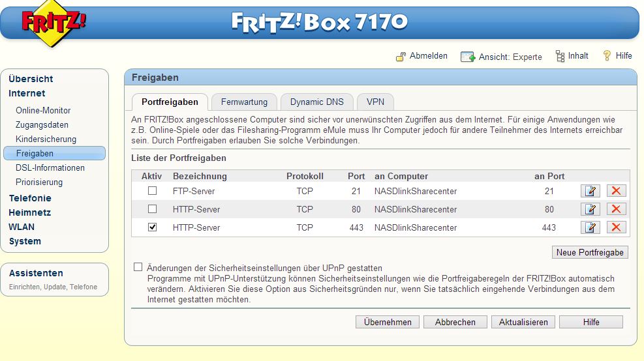The width and height of the screenshot is (644, 361).
Task: Click the Inhalt contents icon
Action: [560, 56]
